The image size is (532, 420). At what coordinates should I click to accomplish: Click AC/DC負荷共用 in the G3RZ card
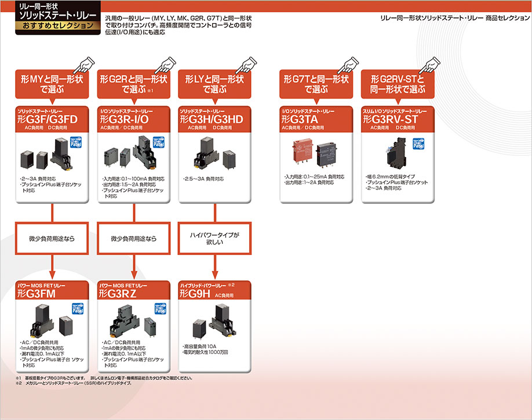click(121, 342)
